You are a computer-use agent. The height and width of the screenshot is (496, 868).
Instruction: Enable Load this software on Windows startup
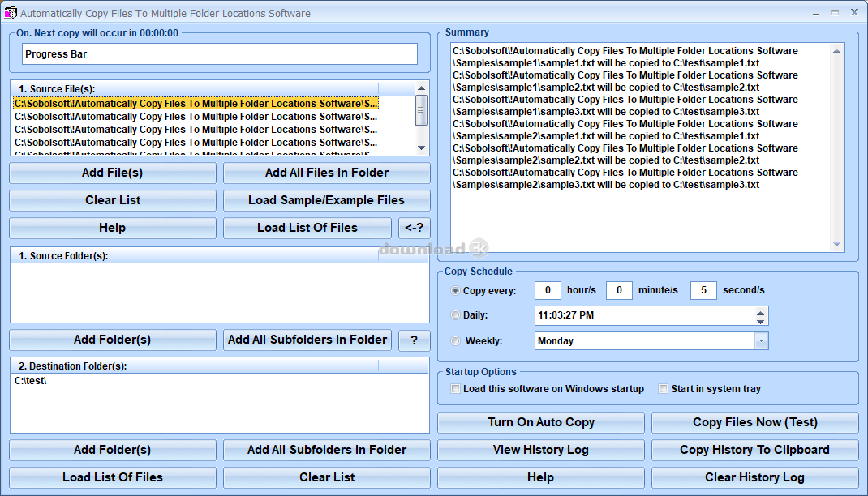pyautogui.click(x=456, y=389)
